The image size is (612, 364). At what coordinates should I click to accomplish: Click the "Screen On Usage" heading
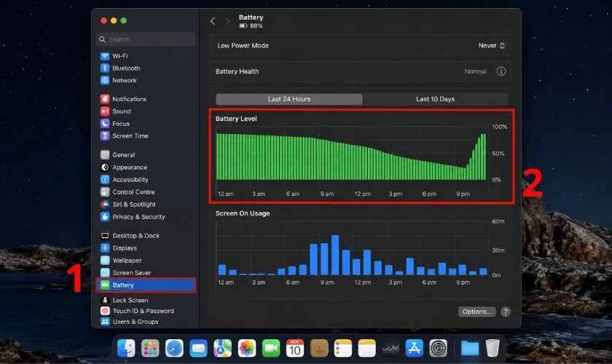tap(243, 213)
